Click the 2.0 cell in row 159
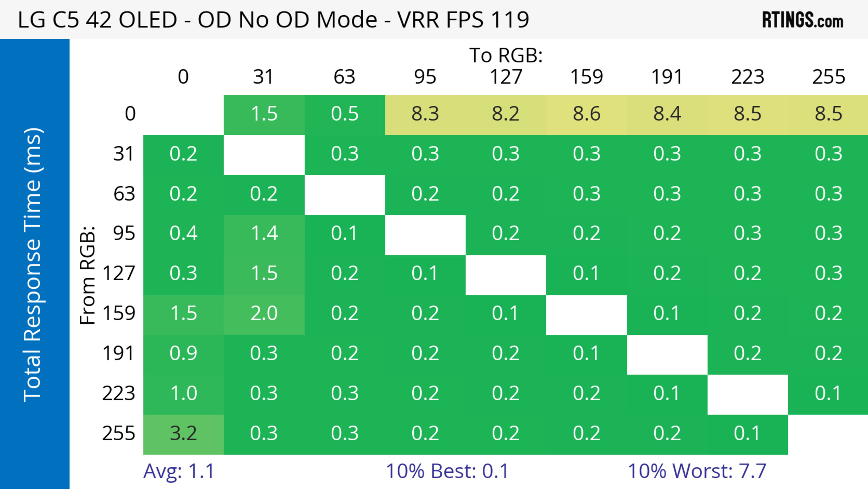The height and width of the screenshot is (489, 868). [x=264, y=314]
